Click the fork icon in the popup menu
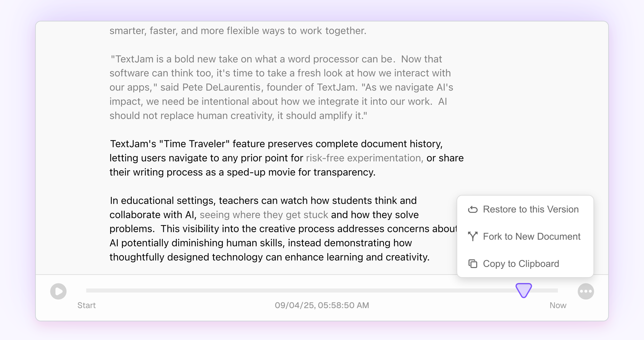 tap(472, 236)
